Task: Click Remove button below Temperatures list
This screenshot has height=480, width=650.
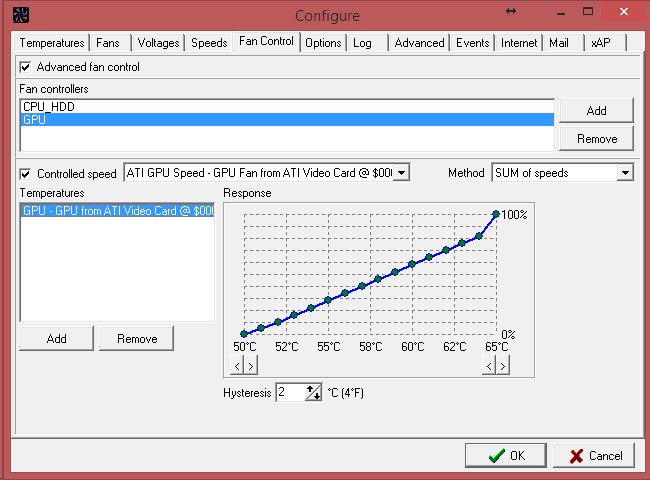Action: [x=137, y=339]
